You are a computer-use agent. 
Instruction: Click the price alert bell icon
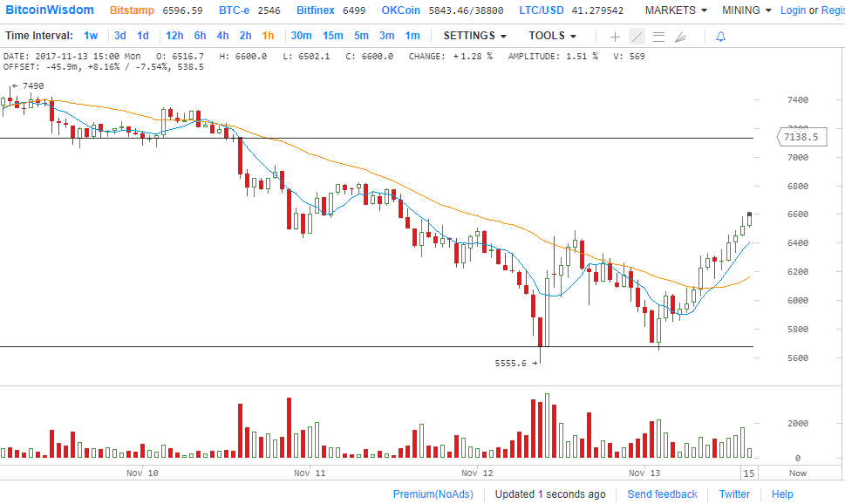point(720,37)
